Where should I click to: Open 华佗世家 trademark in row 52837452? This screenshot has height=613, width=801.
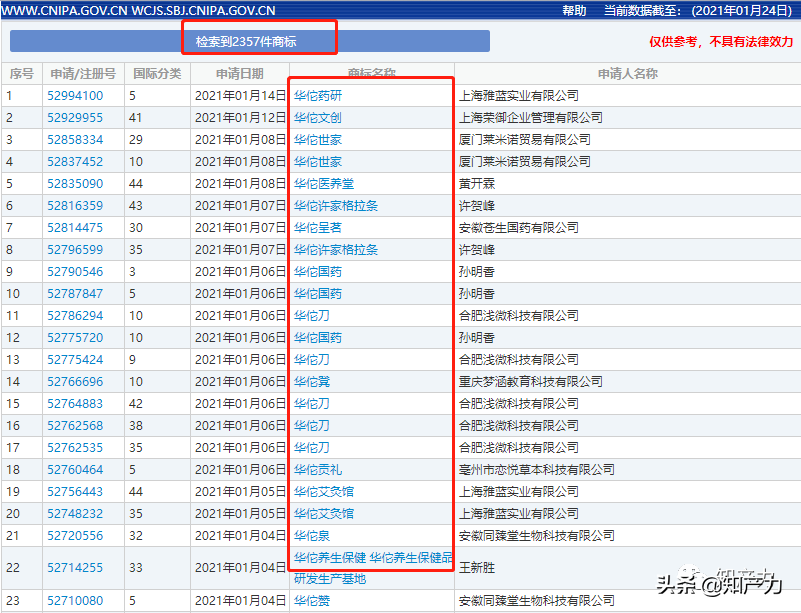coord(318,161)
